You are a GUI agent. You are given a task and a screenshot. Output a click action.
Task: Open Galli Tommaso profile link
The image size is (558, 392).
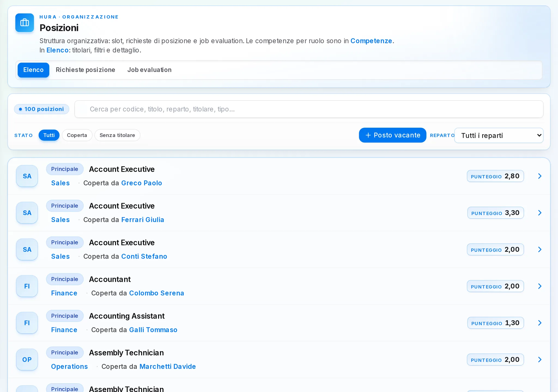click(153, 330)
